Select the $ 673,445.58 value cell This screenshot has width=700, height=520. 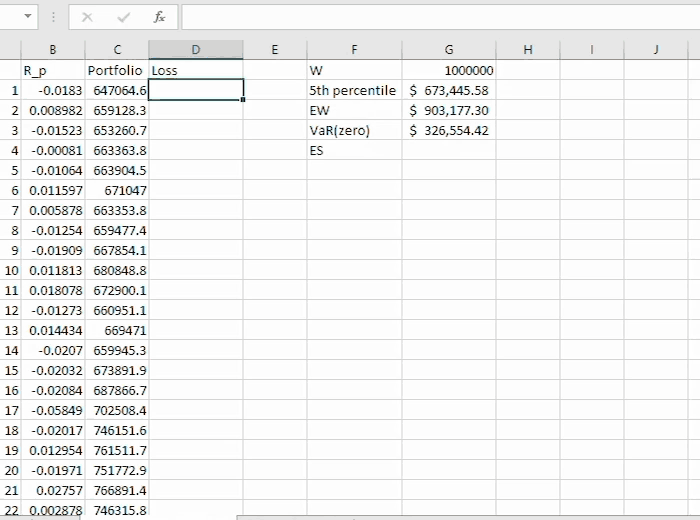click(449, 90)
